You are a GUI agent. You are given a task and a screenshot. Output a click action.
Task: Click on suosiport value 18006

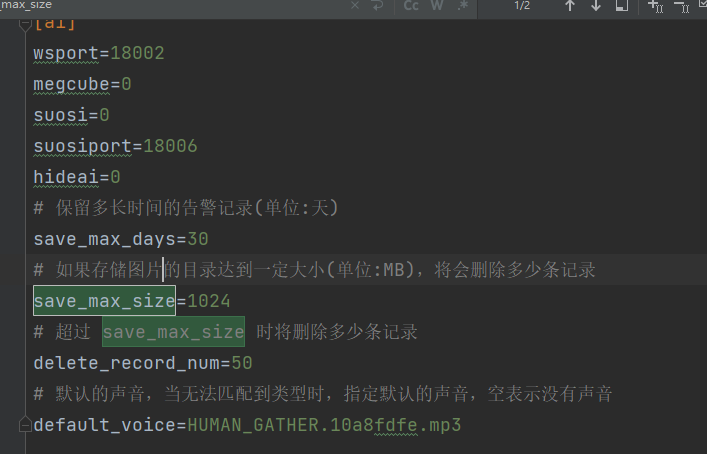[x=170, y=146]
